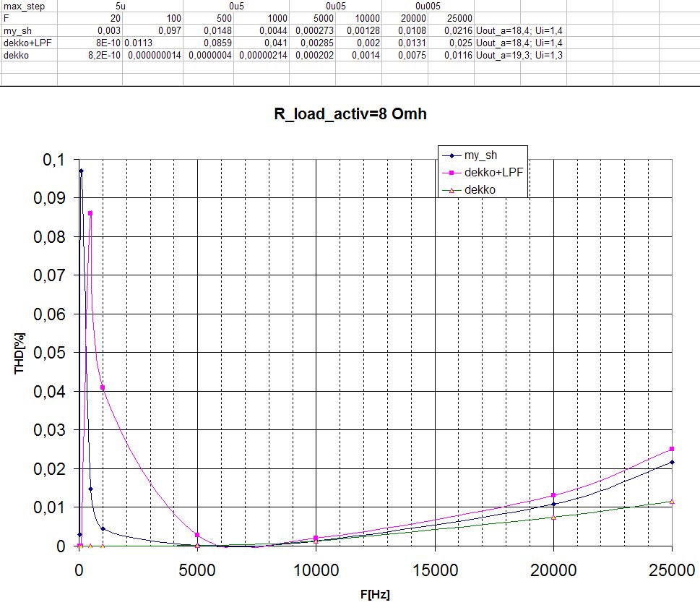Viewport: 700px width, 605px height.
Task: Select cell containing 0,000273
Action: [x=313, y=30]
